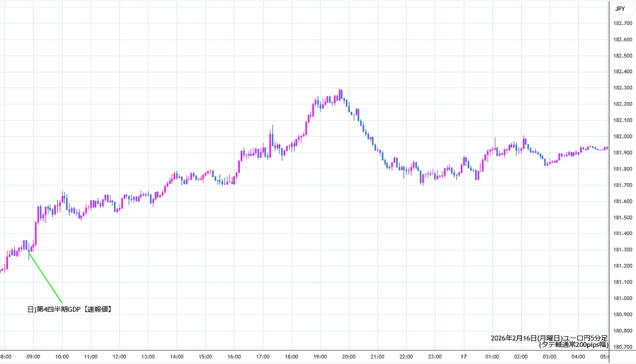Click the GDP flash report annotation text
636x364 pixels.
[x=69, y=309]
